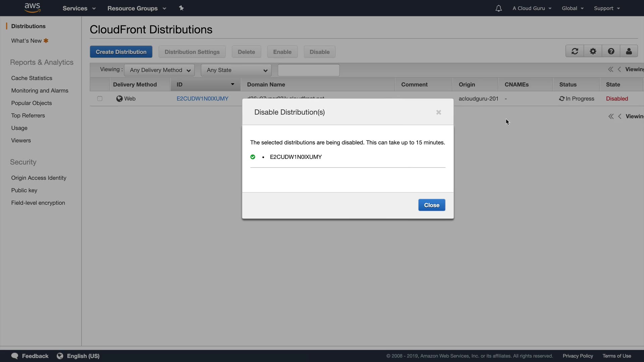Open the Any State dropdown
Screen dimensions: 644x362
(236, 70)
